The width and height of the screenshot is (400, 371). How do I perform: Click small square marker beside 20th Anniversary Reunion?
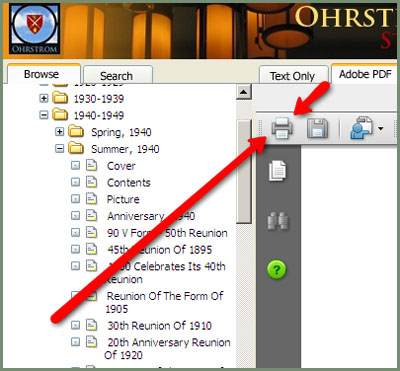tap(76, 342)
